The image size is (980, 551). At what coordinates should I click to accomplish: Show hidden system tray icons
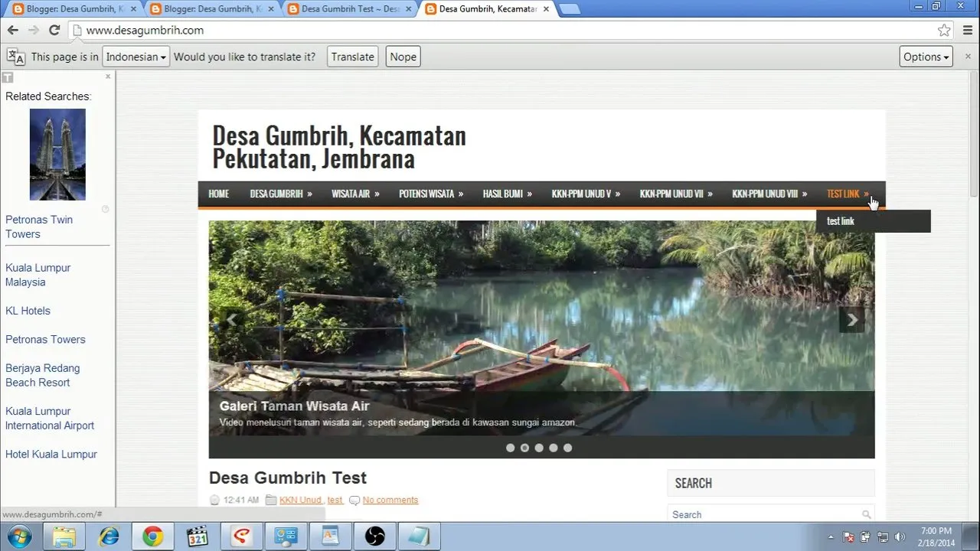(832, 536)
